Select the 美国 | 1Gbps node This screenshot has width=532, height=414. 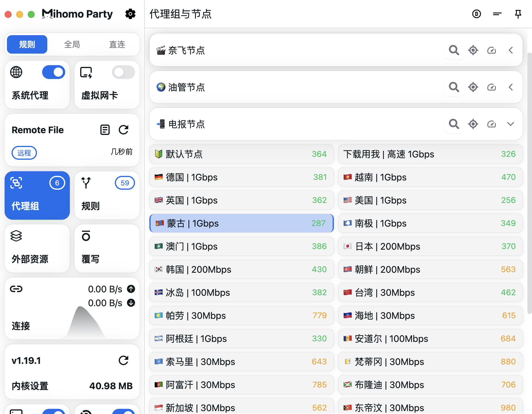click(x=430, y=200)
